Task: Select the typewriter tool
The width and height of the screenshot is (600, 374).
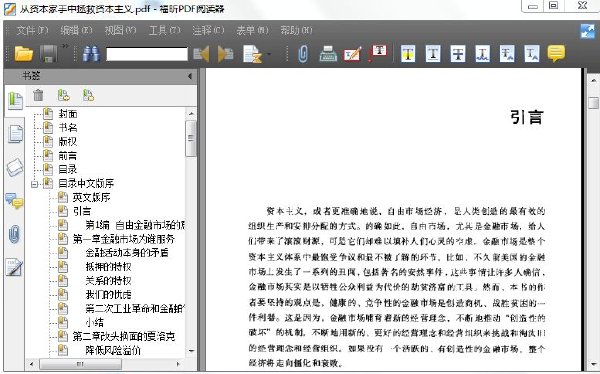Action: tap(328, 54)
